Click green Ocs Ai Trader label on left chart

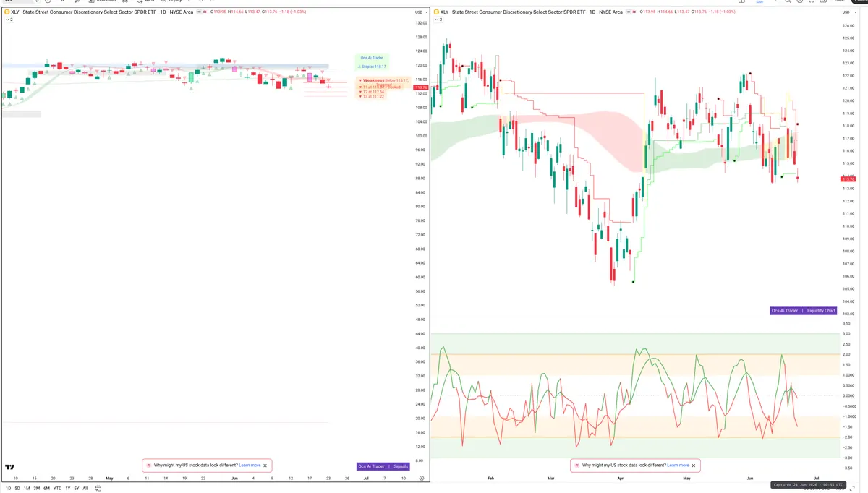pyautogui.click(x=372, y=57)
